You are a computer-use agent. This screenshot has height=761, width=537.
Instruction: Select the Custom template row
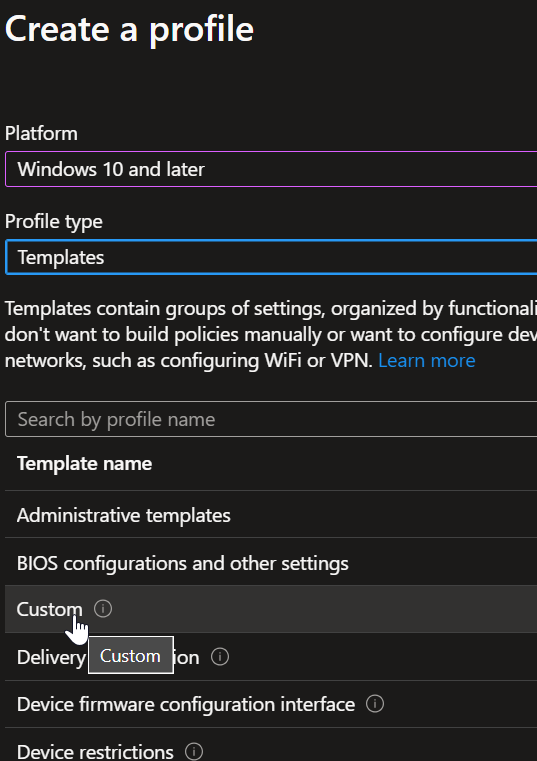click(x=271, y=609)
